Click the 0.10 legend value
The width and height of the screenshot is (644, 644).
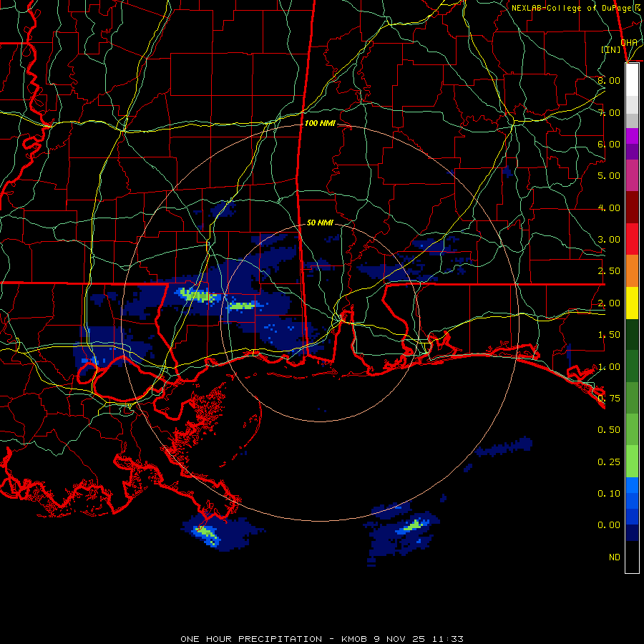coord(609,493)
